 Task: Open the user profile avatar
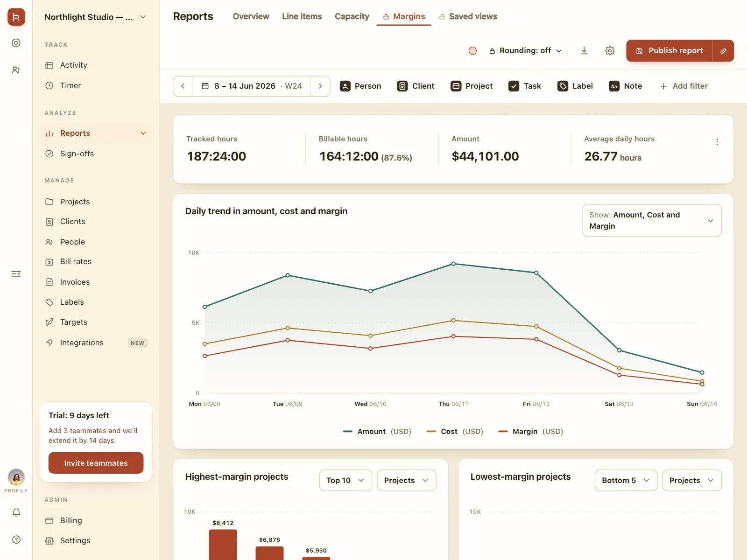[16, 477]
